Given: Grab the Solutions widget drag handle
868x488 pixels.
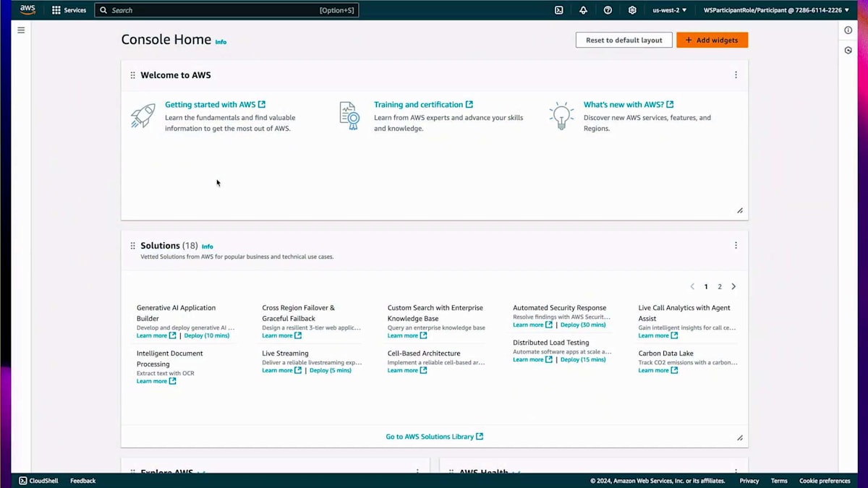Looking at the screenshot, I should click(132, 246).
